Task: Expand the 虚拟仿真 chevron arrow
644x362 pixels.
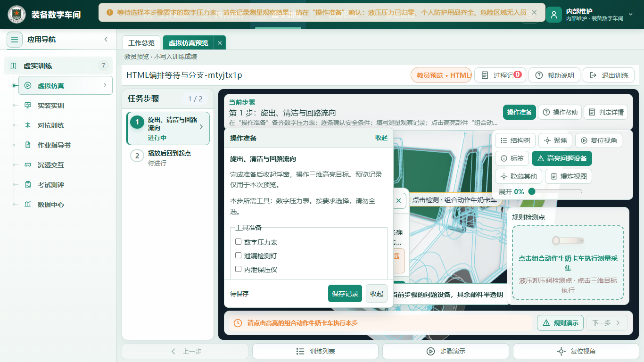Action: point(105,85)
